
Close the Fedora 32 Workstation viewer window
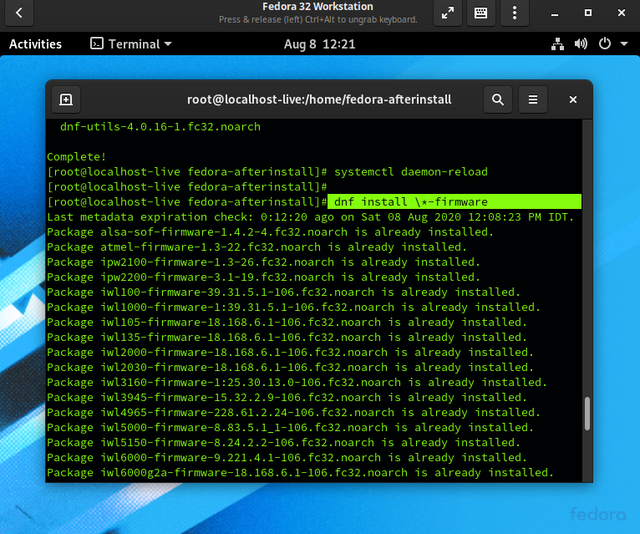click(x=621, y=13)
